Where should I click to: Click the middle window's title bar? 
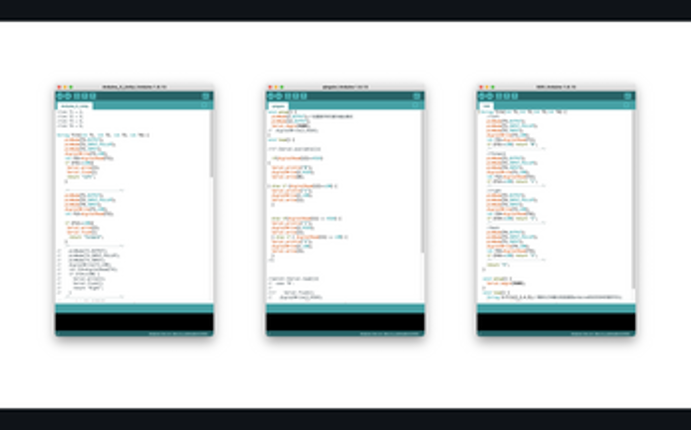coord(345,87)
